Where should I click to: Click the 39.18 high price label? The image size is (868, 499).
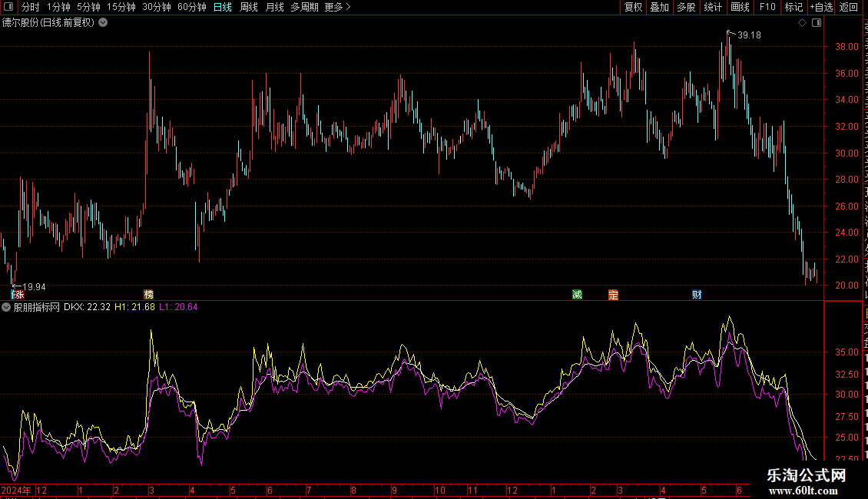pyautogui.click(x=749, y=35)
